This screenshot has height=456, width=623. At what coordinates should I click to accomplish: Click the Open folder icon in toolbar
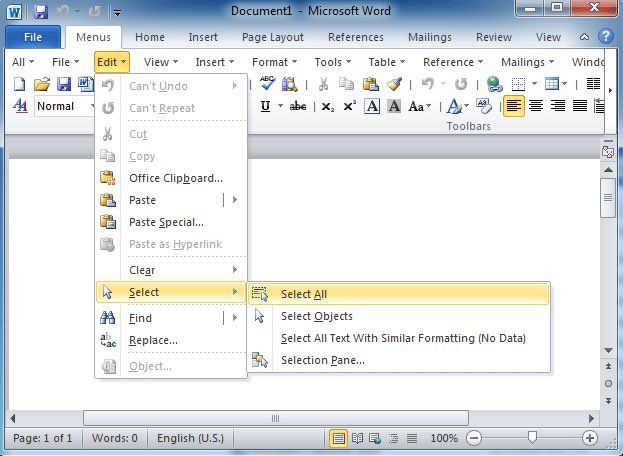(42, 85)
